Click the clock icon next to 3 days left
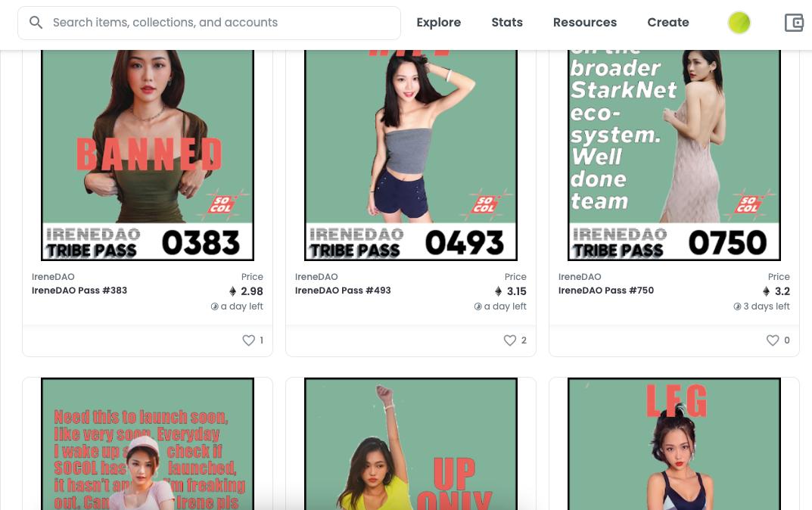The height and width of the screenshot is (510, 812). [x=737, y=306]
